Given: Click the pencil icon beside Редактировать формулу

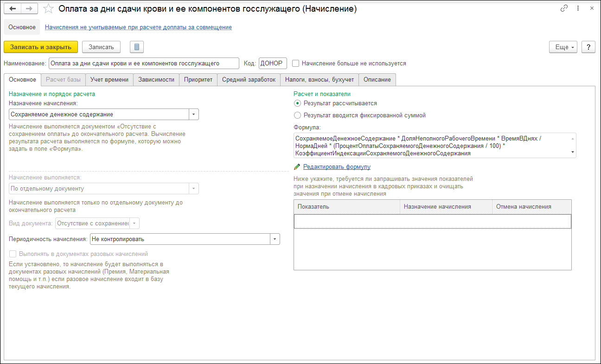Looking at the screenshot, I should click(297, 166).
